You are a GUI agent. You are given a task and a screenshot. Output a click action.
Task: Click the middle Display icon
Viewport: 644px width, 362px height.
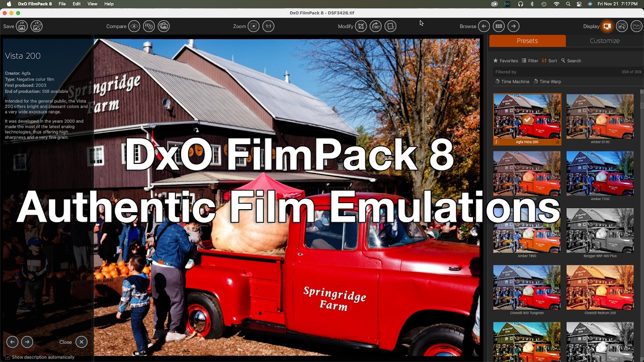click(622, 26)
